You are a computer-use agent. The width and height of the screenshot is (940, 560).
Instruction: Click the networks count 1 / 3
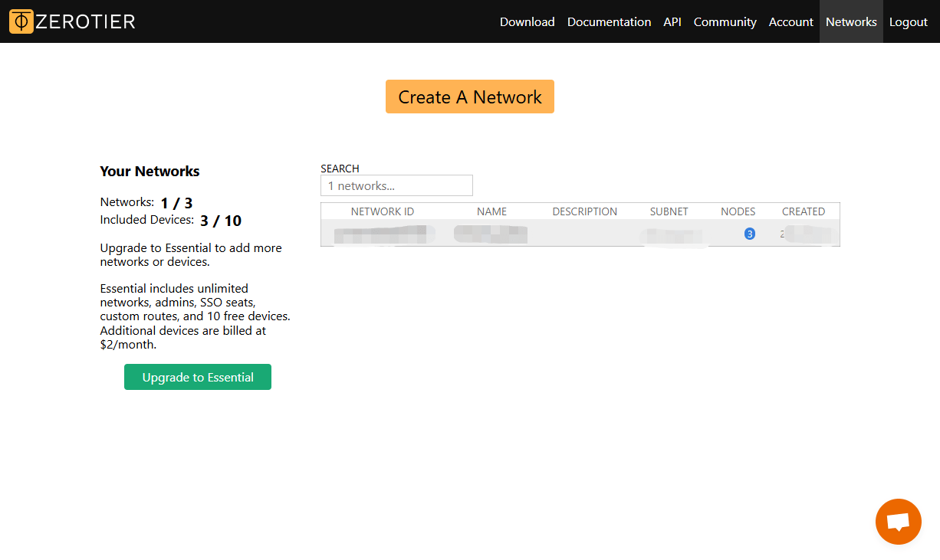176,203
